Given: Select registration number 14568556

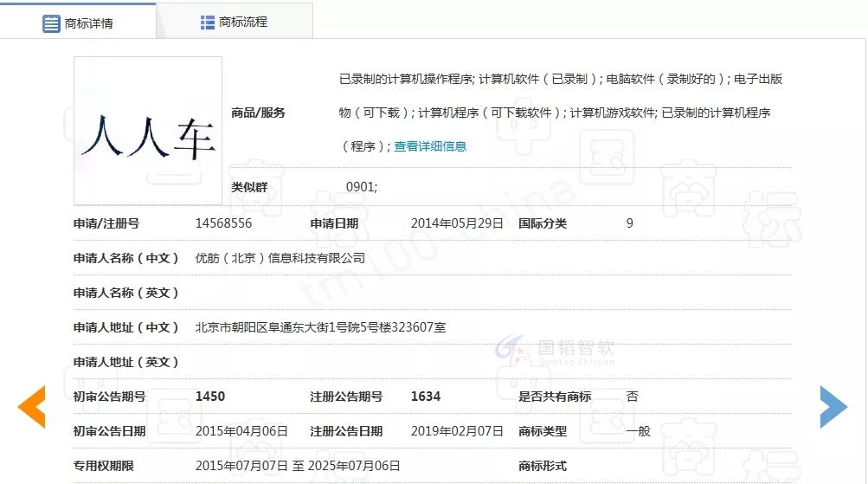Looking at the screenshot, I should point(223,223).
